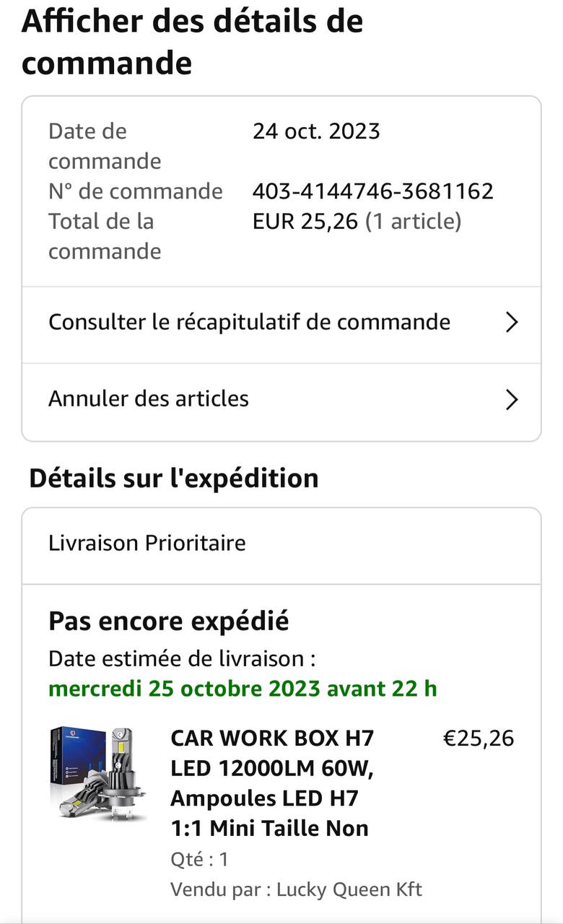
Task: Tap the chevron beside Consulter le récapitulatif
Action: pos(512,322)
